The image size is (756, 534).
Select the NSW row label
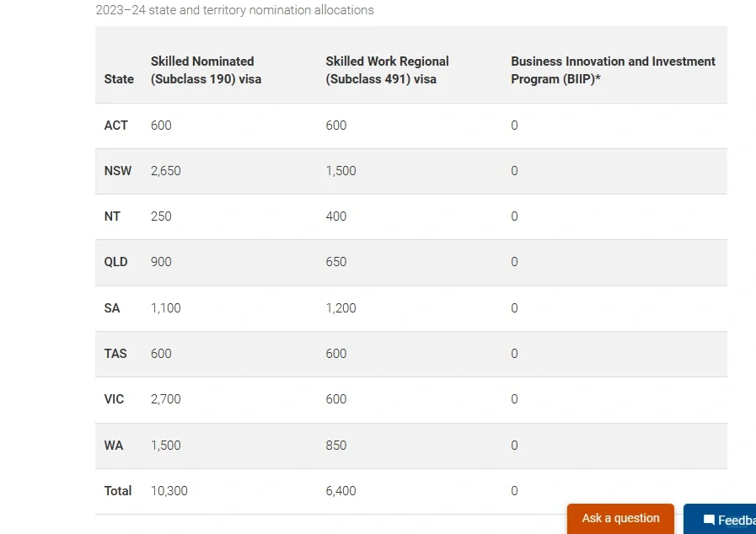[x=118, y=171]
